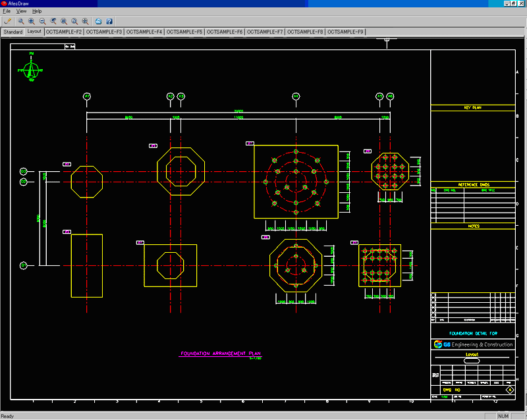Click the red AfesDraw title bar icon
The image size is (527, 420).
point(5,3)
